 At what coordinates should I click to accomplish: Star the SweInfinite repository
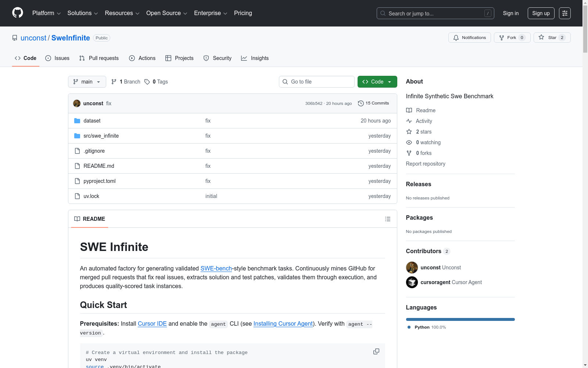(552, 38)
